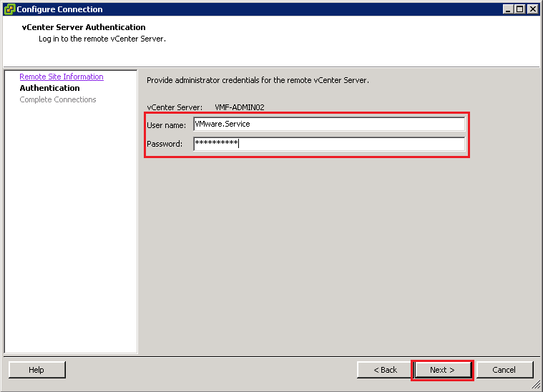Click into the User name field
The image size is (543, 392).
[329, 124]
